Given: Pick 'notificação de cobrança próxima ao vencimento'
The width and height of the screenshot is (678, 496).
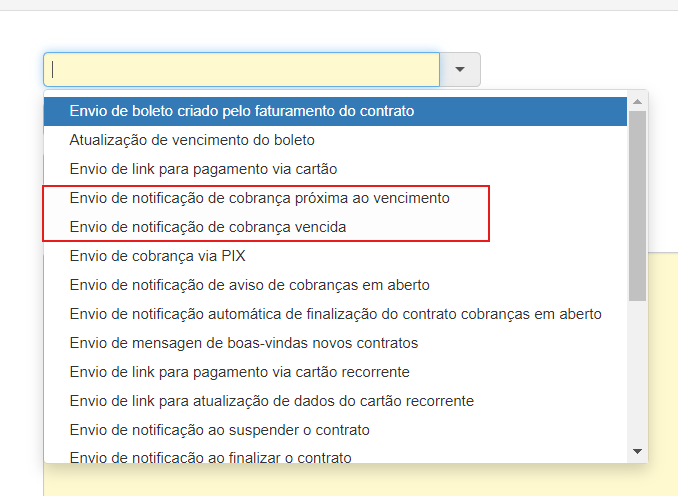Looking at the screenshot, I should 259,198.
